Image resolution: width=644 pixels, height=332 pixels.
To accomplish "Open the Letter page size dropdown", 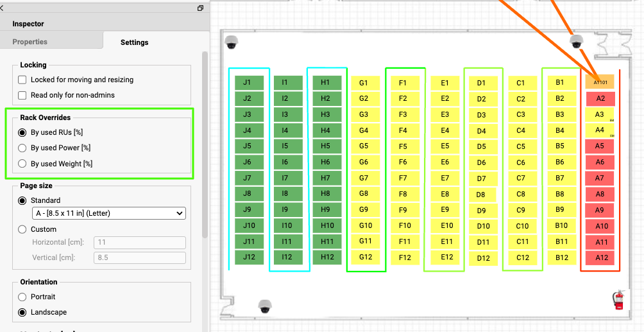I will [x=108, y=213].
